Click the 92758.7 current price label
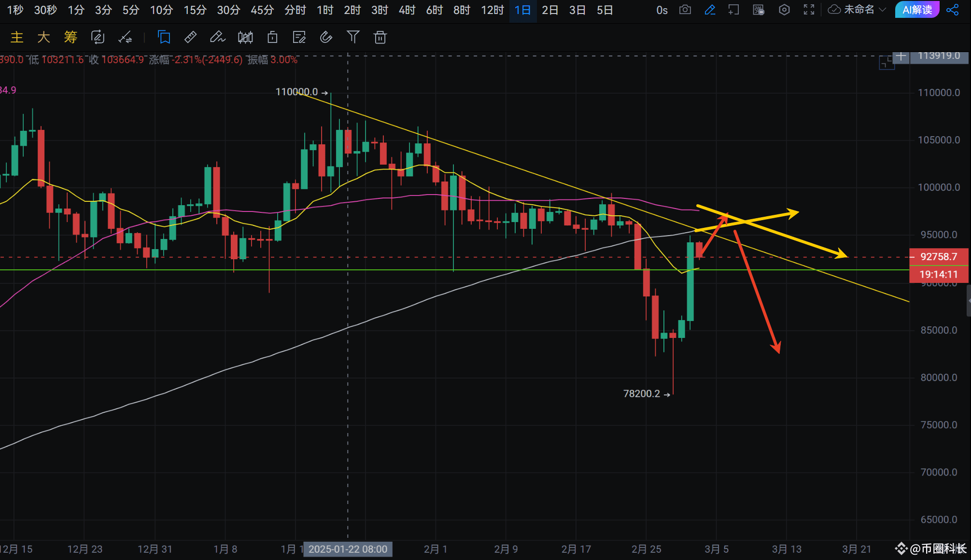This screenshot has width=971, height=560. coord(938,256)
